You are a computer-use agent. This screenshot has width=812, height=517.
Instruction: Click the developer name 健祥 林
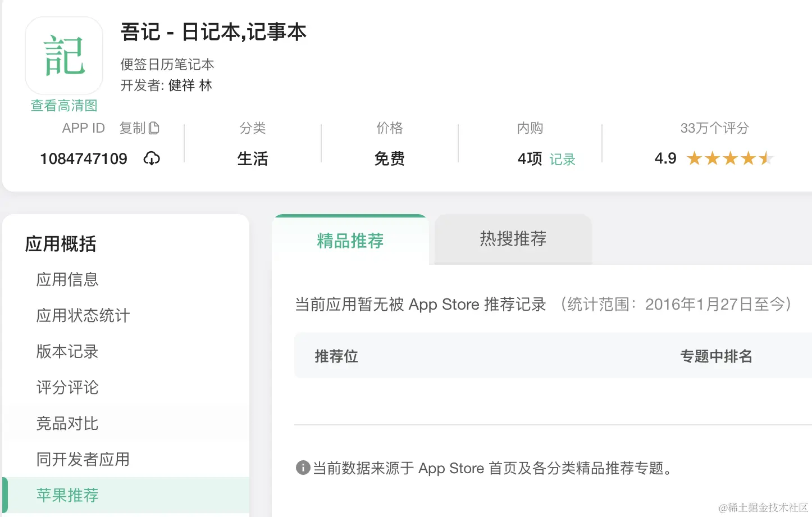tap(190, 85)
